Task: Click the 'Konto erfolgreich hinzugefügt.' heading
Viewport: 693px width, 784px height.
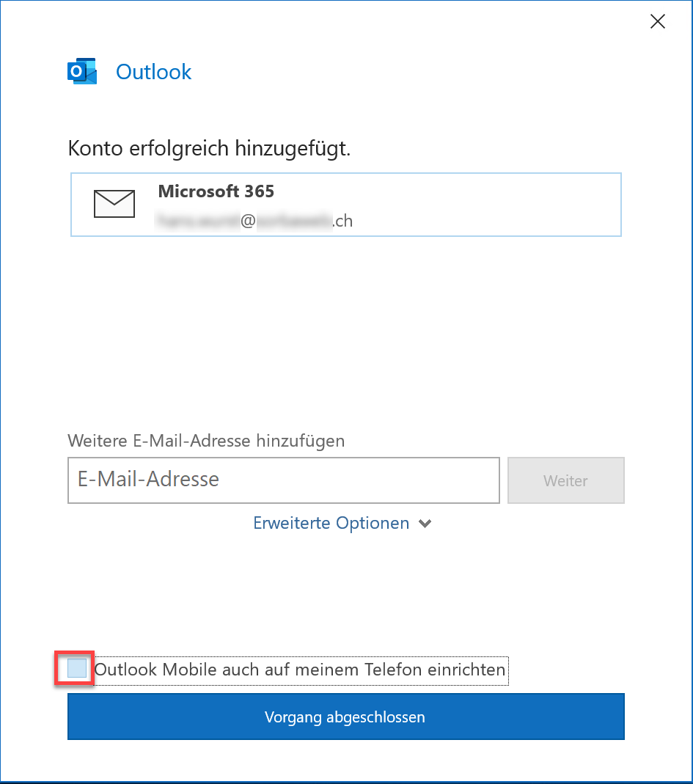Action: click(x=209, y=148)
